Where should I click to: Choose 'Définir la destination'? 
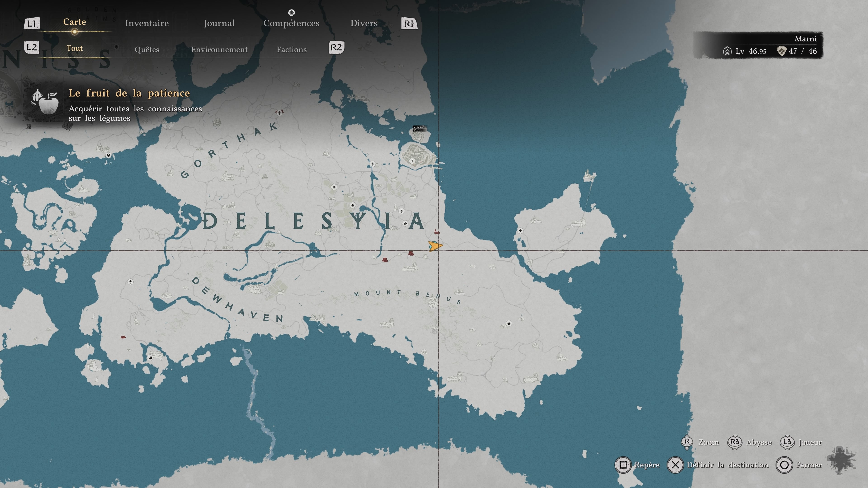coord(727,465)
